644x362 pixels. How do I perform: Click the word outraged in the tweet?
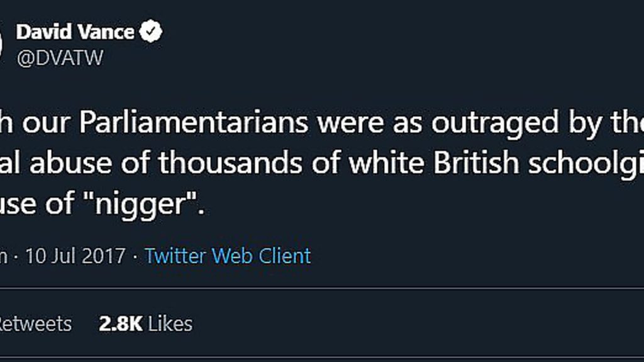click(x=495, y=123)
